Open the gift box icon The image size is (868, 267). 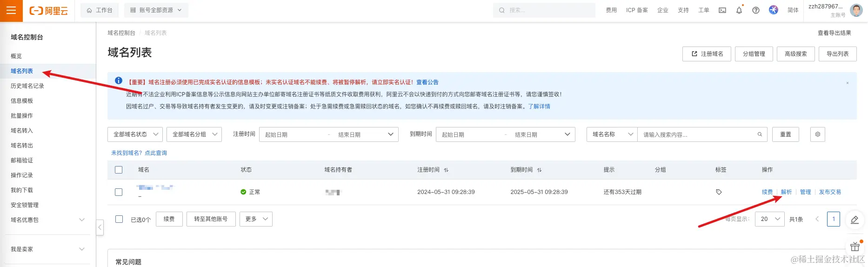tap(855, 247)
